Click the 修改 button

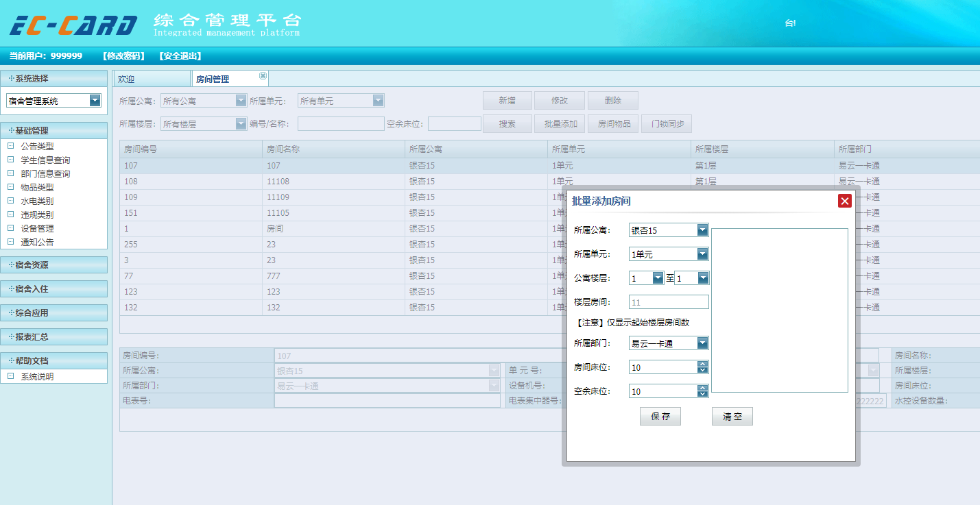tap(560, 101)
